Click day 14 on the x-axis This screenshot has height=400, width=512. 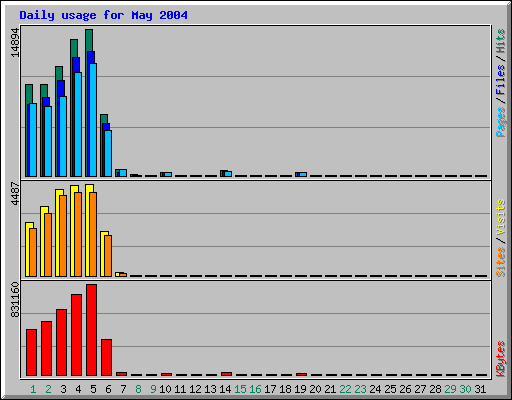[x=225, y=389]
